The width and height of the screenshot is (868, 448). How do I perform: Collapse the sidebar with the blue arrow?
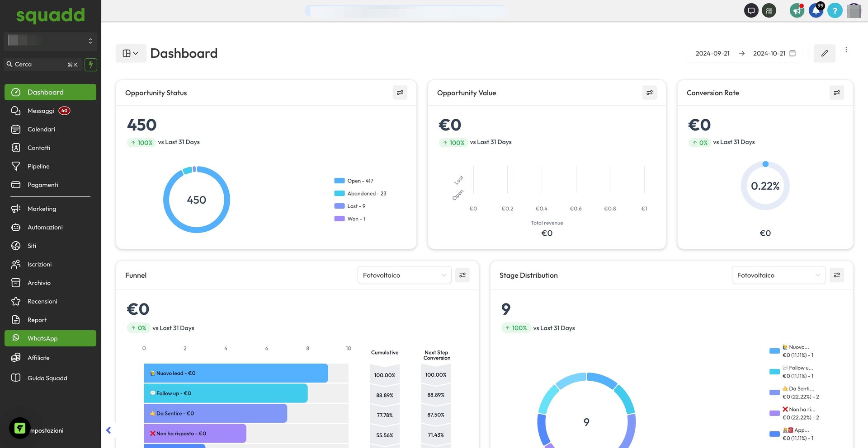click(x=108, y=430)
